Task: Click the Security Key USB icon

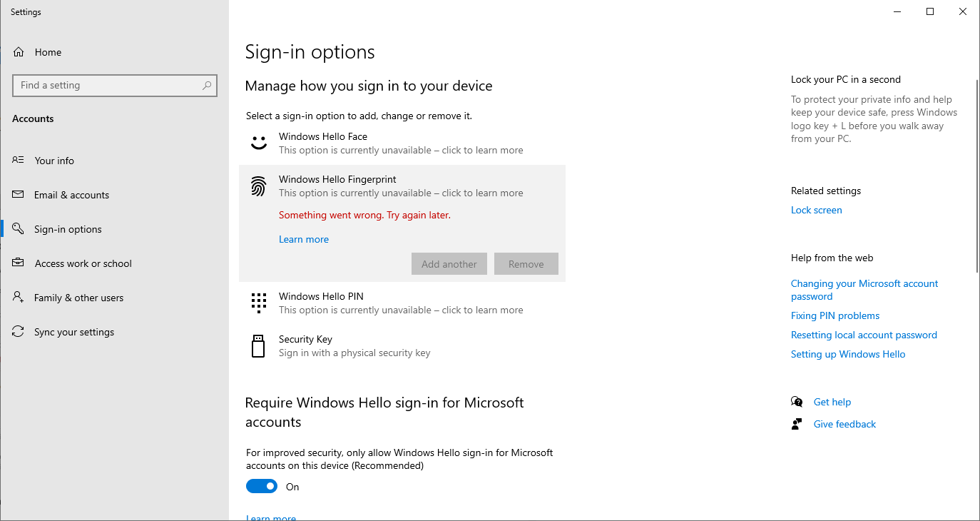Action: point(258,346)
